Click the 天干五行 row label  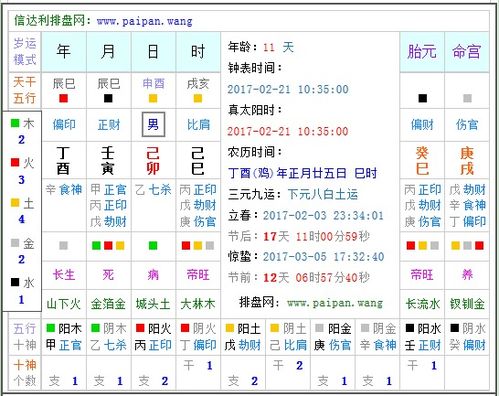tap(25, 90)
